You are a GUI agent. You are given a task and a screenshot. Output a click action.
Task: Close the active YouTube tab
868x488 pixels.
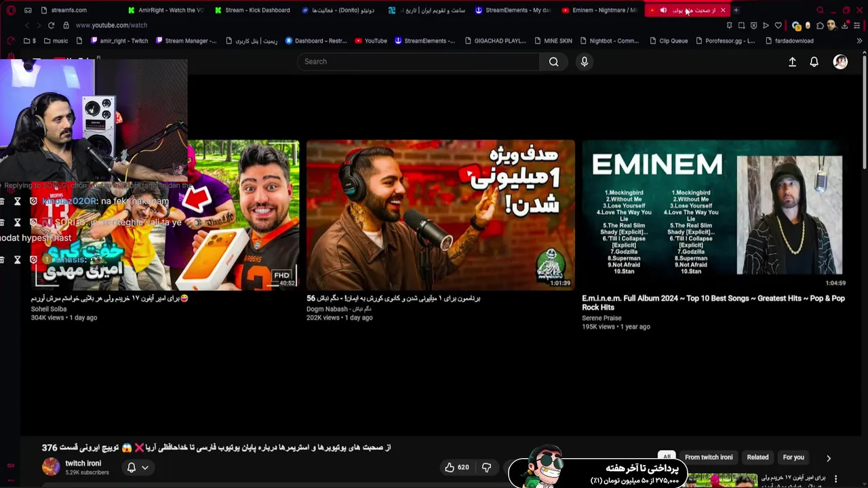click(723, 10)
